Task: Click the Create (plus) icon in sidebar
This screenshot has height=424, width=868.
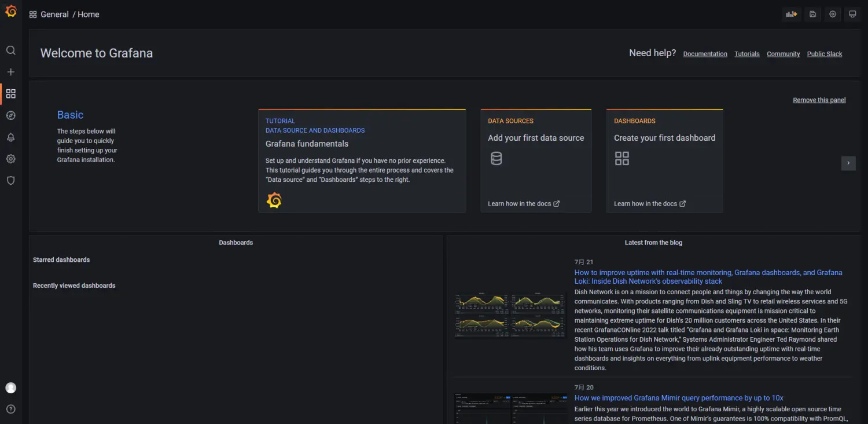Action: coord(10,72)
